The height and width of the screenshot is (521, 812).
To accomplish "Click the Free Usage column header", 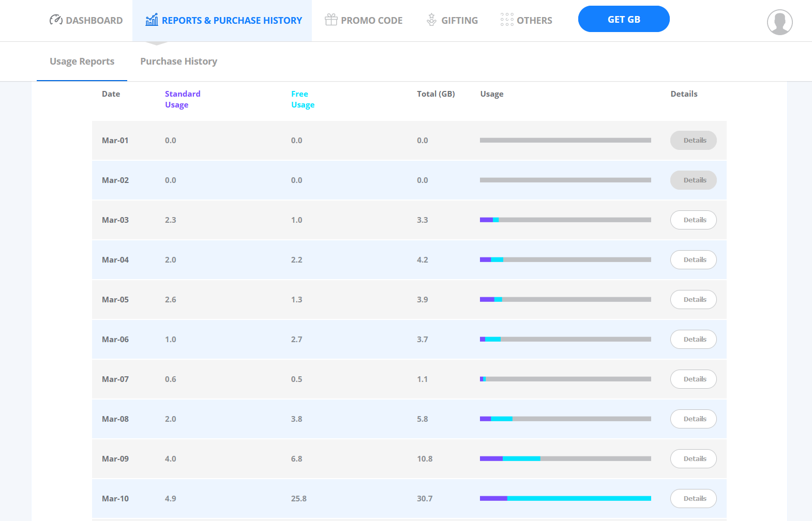I will coord(303,99).
